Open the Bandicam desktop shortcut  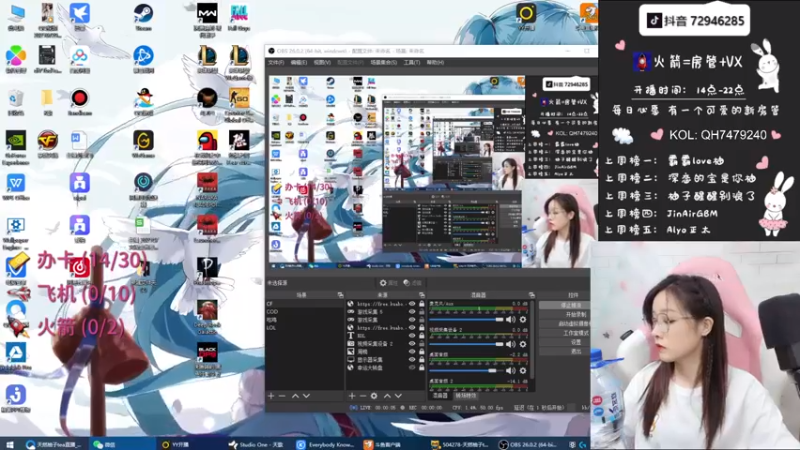(79, 101)
